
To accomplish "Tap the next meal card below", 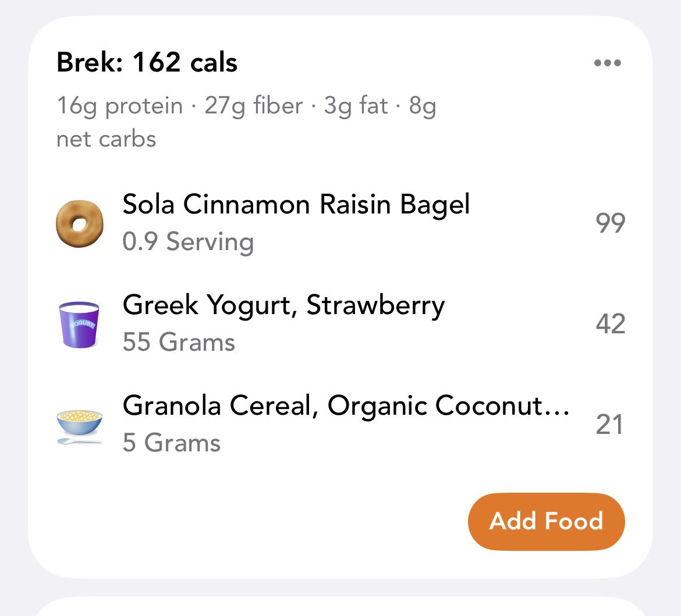I will (340, 606).
